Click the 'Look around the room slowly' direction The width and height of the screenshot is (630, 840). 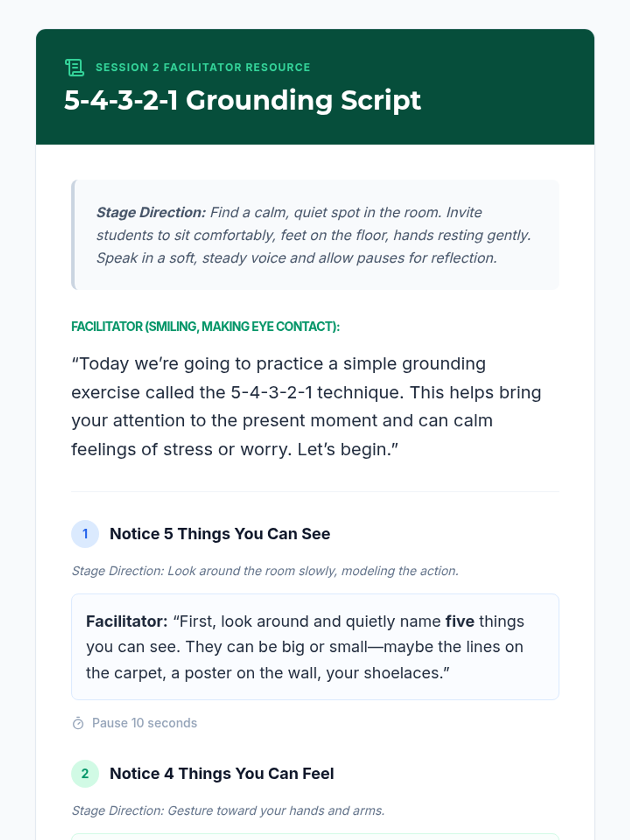265,571
